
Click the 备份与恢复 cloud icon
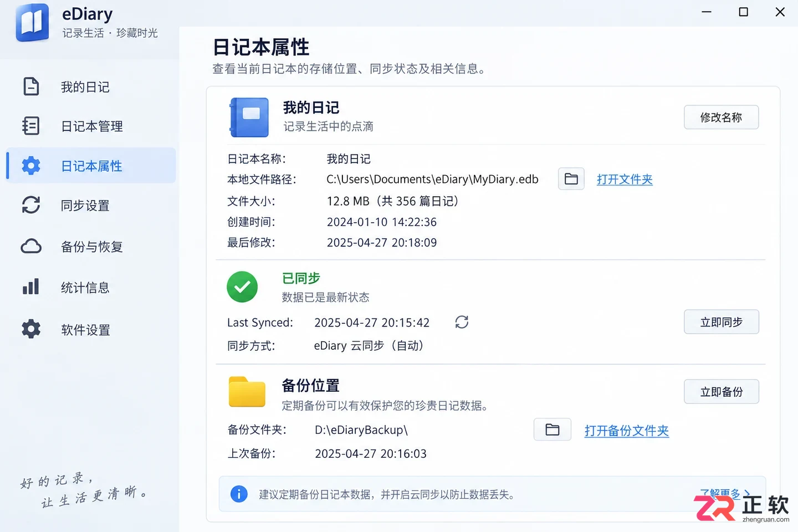coord(31,246)
